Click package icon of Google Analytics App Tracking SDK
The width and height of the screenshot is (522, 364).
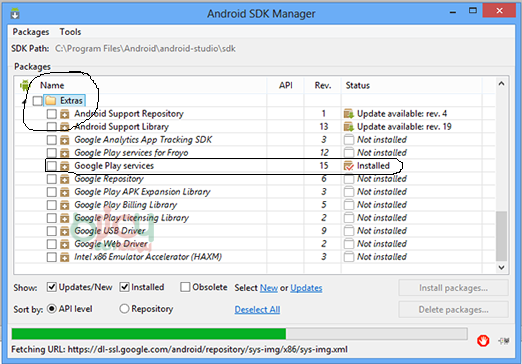coord(65,140)
